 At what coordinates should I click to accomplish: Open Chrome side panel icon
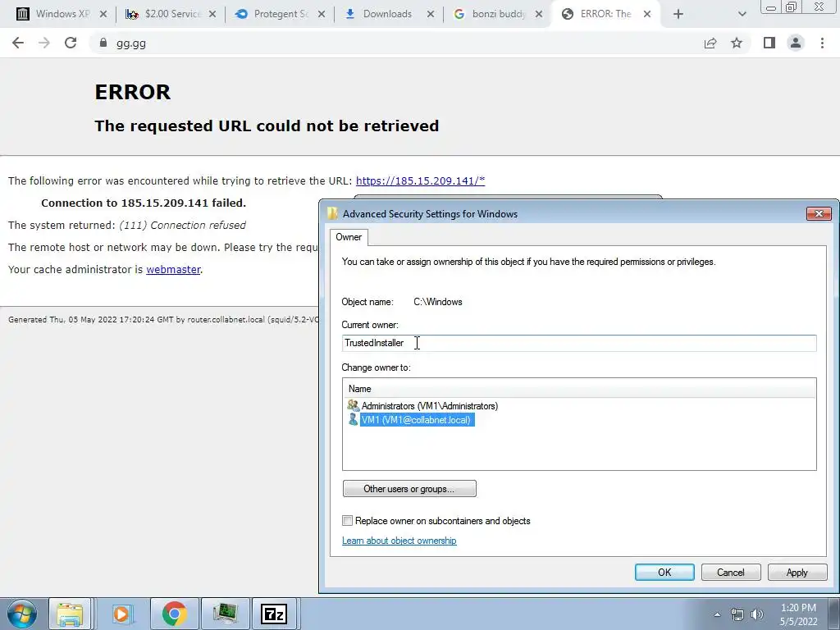click(x=769, y=43)
